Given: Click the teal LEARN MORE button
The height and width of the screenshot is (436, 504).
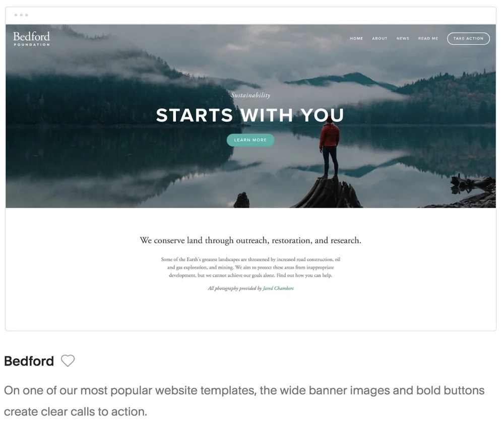Looking at the screenshot, I should [x=250, y=140].
